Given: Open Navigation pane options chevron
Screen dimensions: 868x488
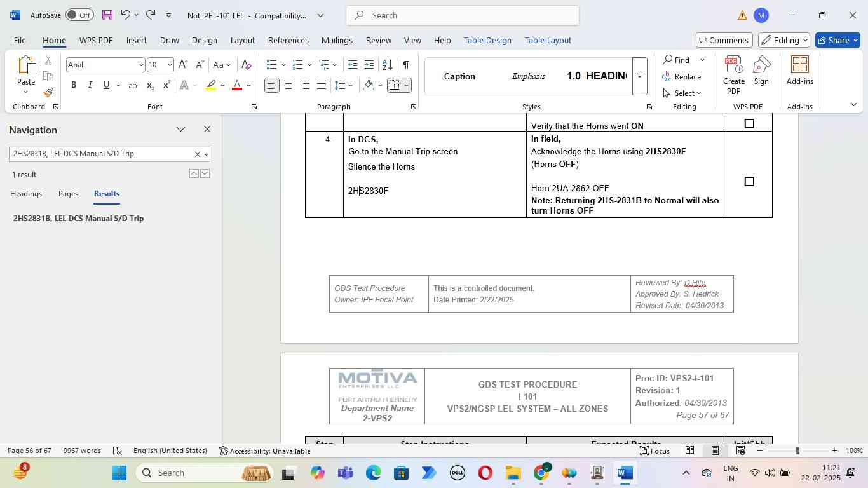Looking at the screenshot, I should [x=181, y=130].
